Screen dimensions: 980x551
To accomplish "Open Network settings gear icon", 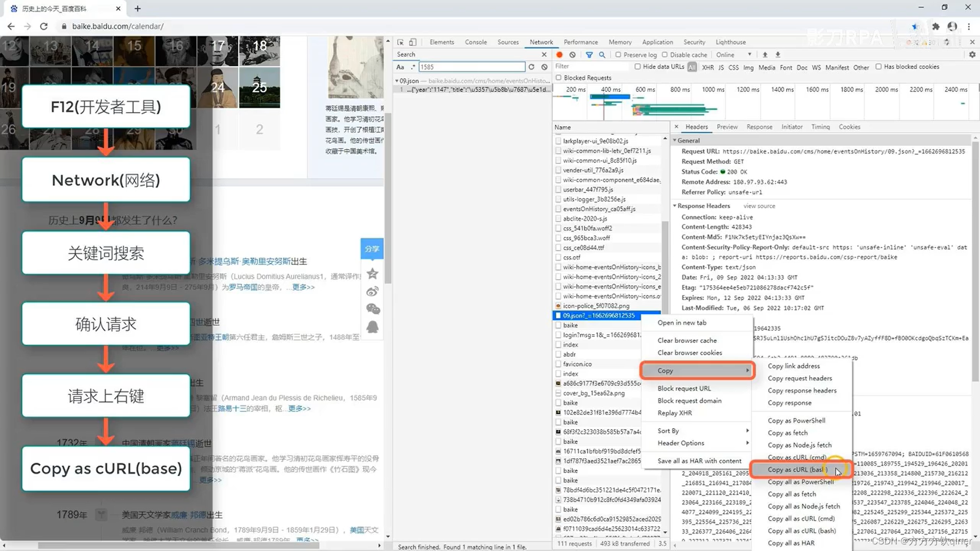I will (972, 55).
